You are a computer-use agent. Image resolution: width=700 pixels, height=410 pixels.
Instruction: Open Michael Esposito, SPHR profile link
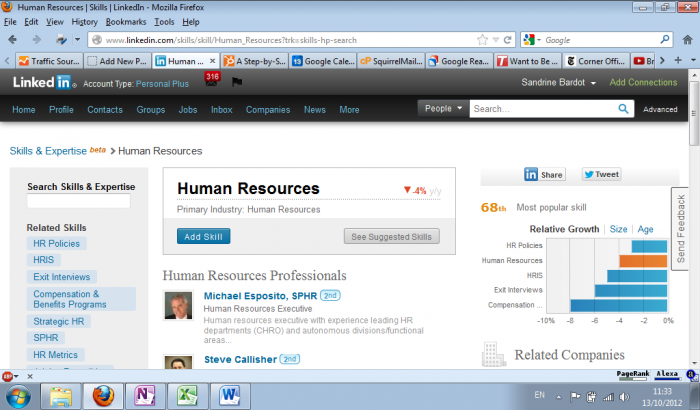[x=260, y=296]
